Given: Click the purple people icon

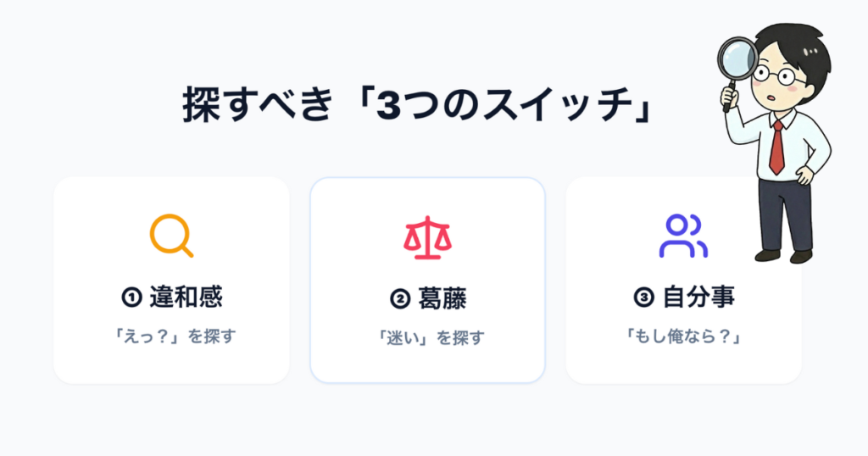Looking at the screenshot, I should point(682,236).
